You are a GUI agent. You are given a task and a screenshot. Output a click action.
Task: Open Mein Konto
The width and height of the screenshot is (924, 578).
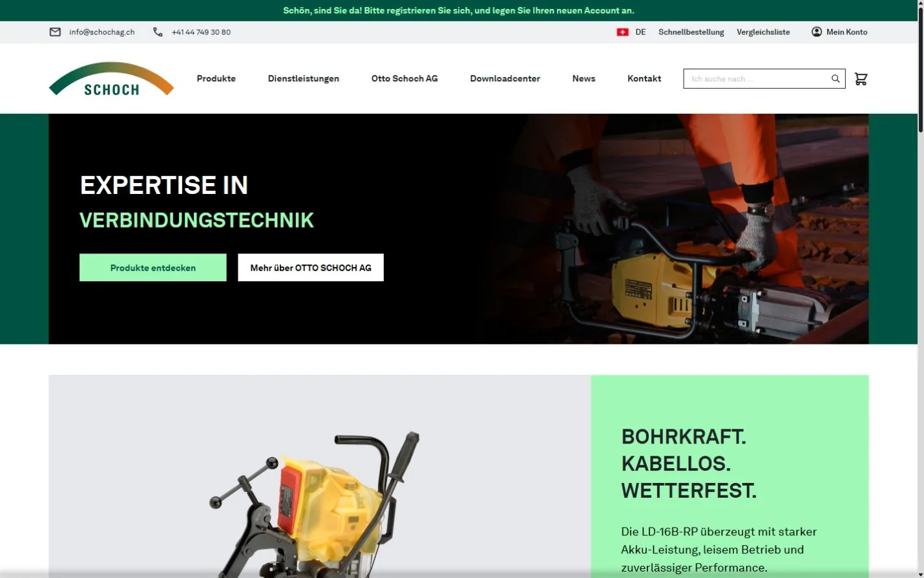(x=846, y=32)
